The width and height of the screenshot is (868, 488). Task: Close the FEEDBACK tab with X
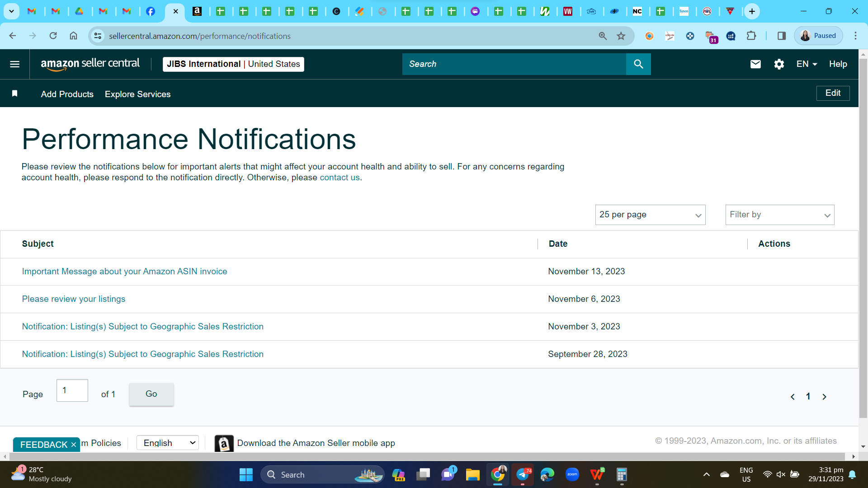point(74,445)
